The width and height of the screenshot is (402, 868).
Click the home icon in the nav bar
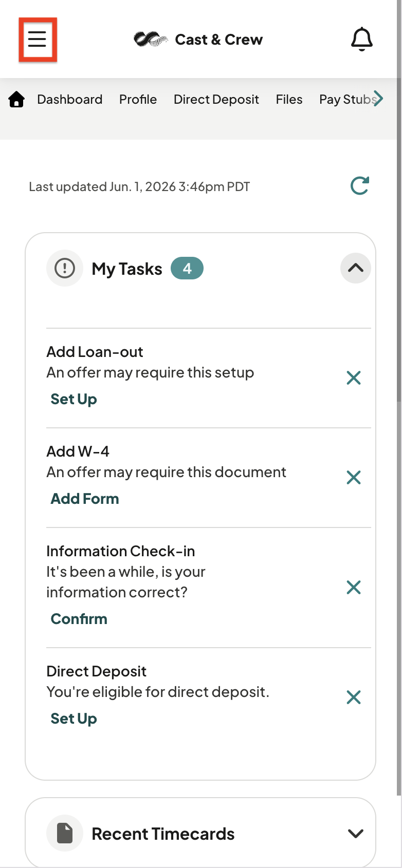click(17, 99)
